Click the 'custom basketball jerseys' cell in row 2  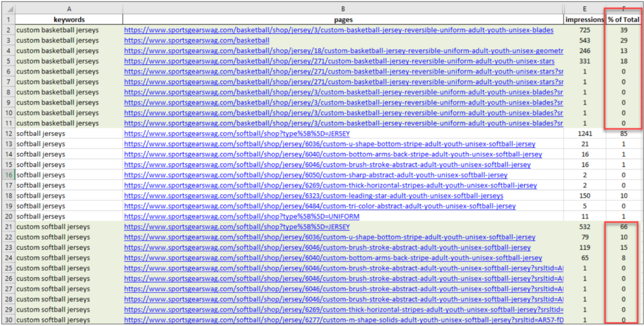(x=69, y=30)
